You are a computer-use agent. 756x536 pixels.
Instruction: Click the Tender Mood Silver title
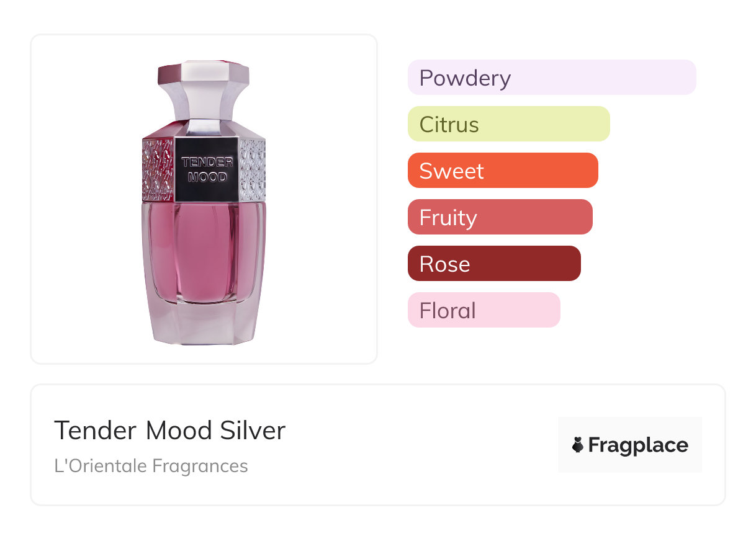(169, 431)
